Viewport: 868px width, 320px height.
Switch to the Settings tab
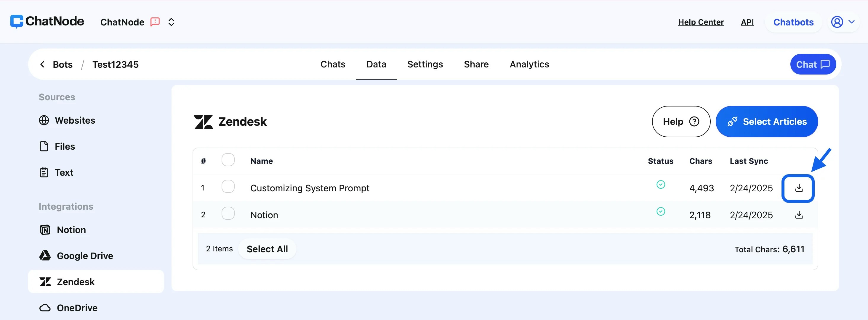(425, 64)
